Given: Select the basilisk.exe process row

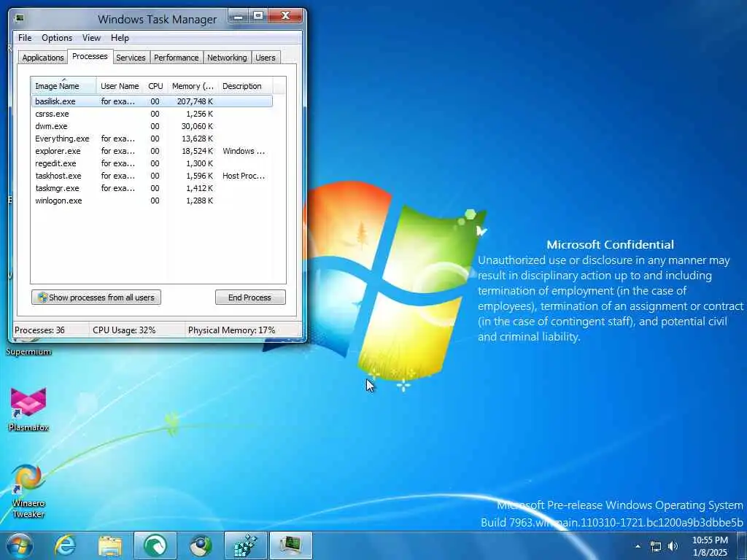Looking at the screenshot, I should tap(152, 101).
